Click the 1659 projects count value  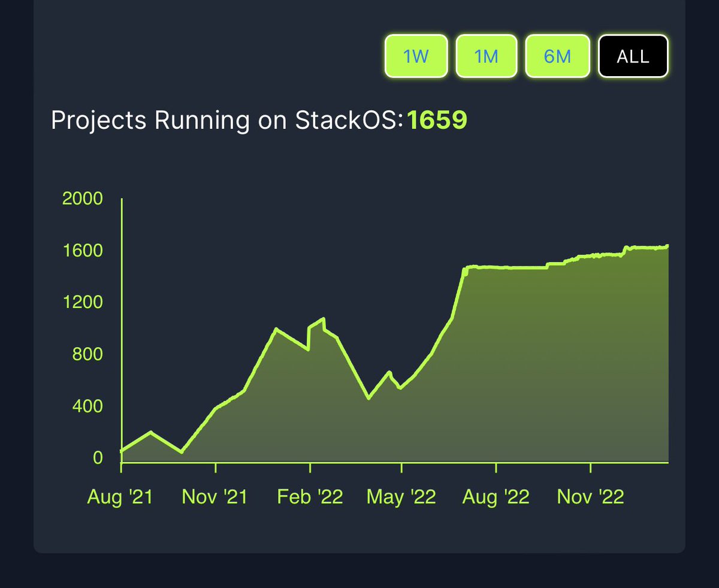[x=437, y=120]
